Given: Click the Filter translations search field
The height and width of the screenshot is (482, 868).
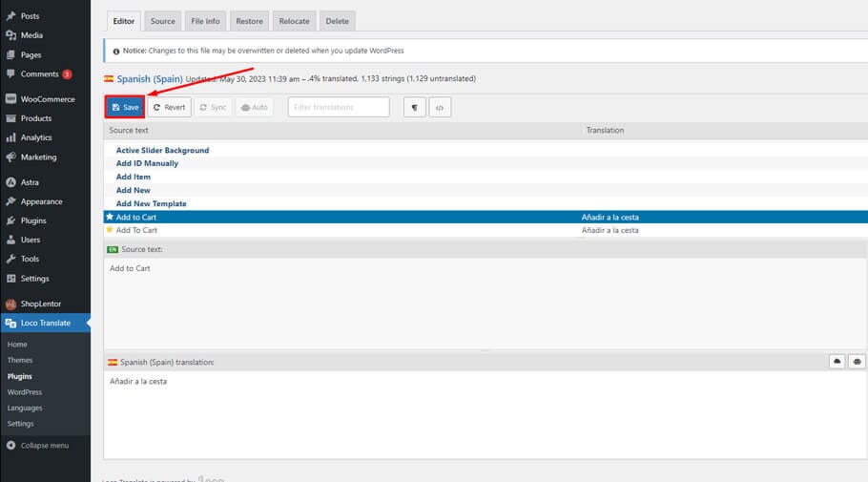Looking at the screenshot, I should click(x=339, y=107).
